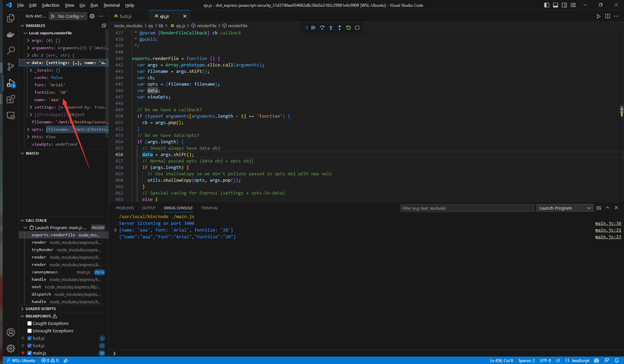Open the Explorer view in activity bar

point(11,18)
